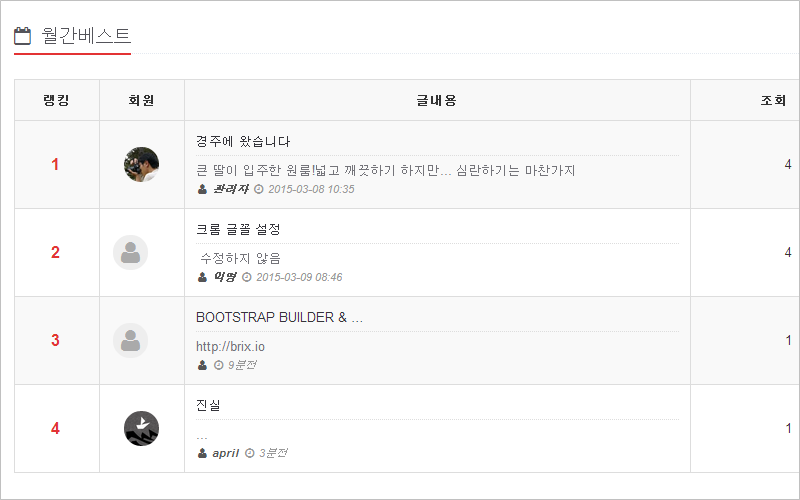Click clock icon next to 3분전
Viewport: 800px width, 500px height.
pos(249,453)
